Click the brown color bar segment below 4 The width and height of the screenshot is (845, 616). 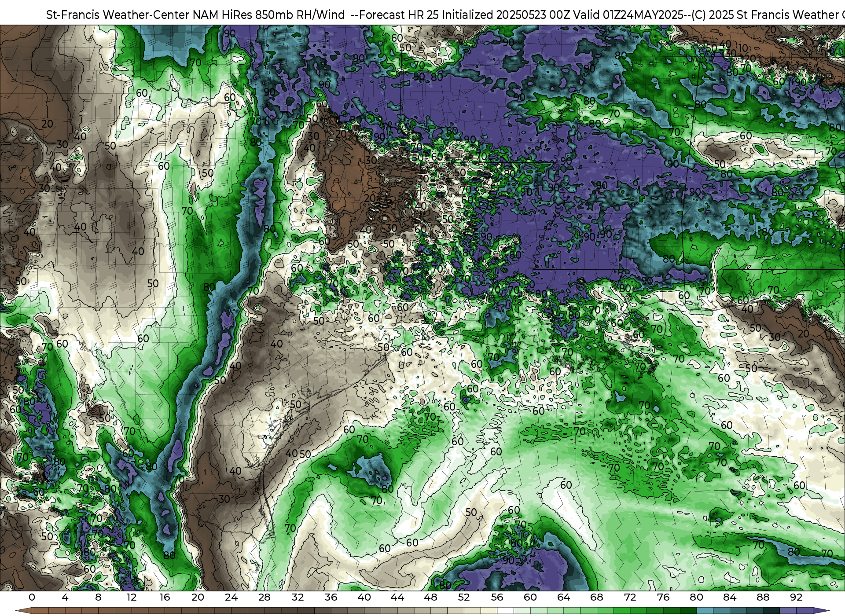[73, 611]
